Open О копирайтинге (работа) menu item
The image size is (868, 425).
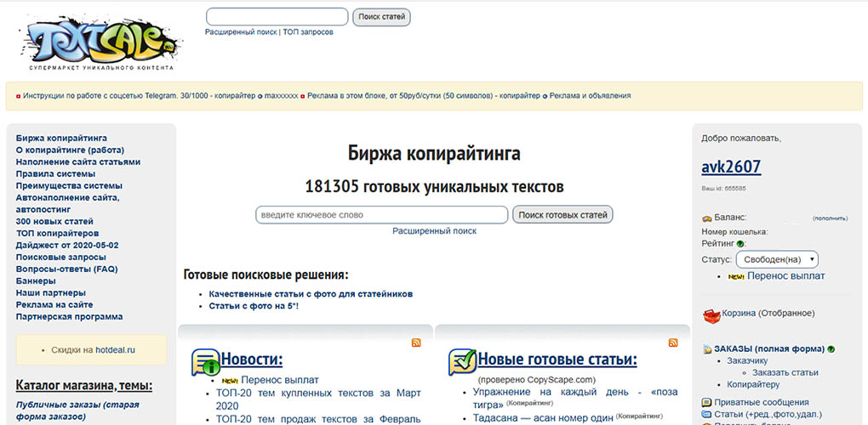click(71, 150)
